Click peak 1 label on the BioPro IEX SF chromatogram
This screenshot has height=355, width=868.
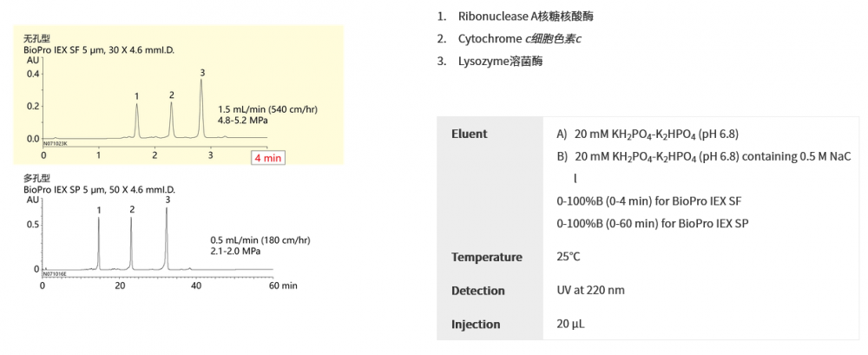click(x=137, y=95)
